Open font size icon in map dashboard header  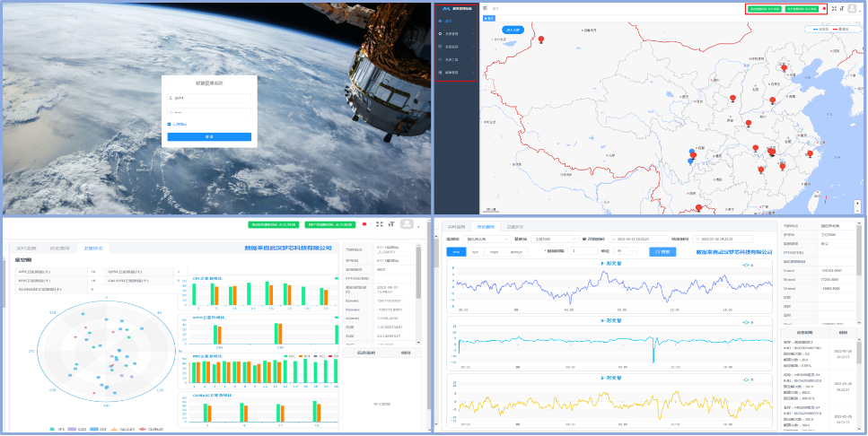[x=841, y=8]
